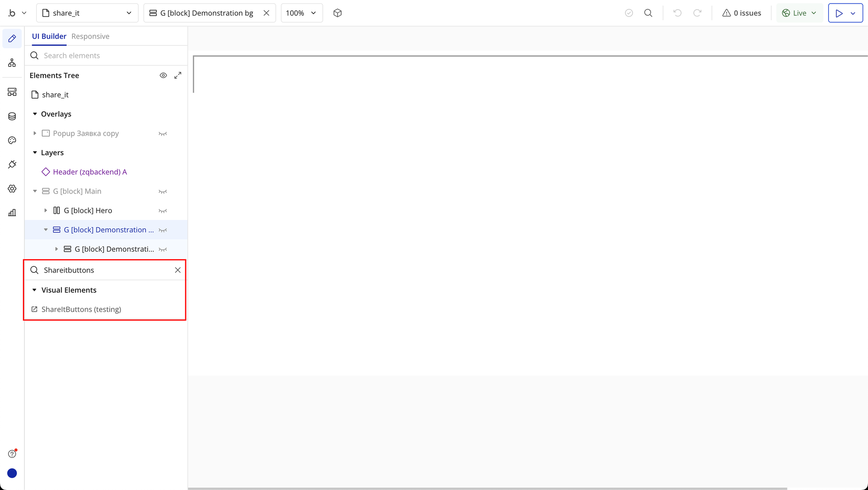Switch to the Responsive tab
The height and width of the screenshot is (490, 868).
click(x=90, y=36)
